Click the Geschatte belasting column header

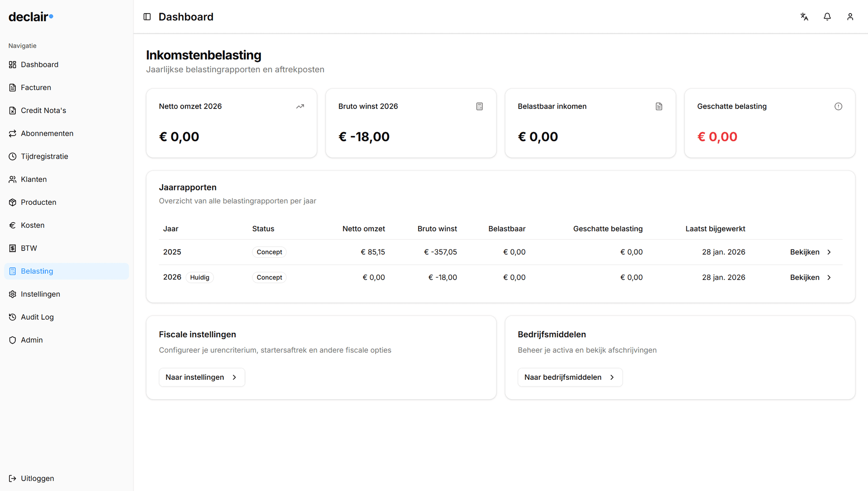click(x=608, y=229)
